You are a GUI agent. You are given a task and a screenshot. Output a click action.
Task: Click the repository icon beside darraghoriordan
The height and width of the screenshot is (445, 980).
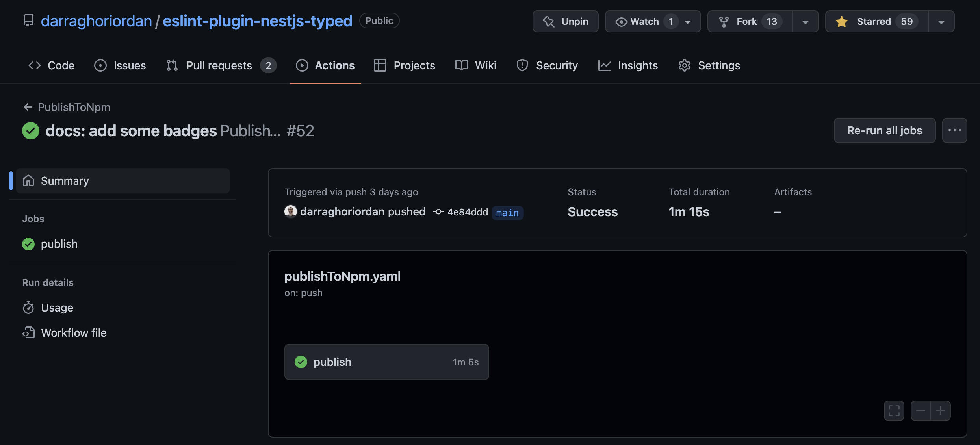coord(28,20)
